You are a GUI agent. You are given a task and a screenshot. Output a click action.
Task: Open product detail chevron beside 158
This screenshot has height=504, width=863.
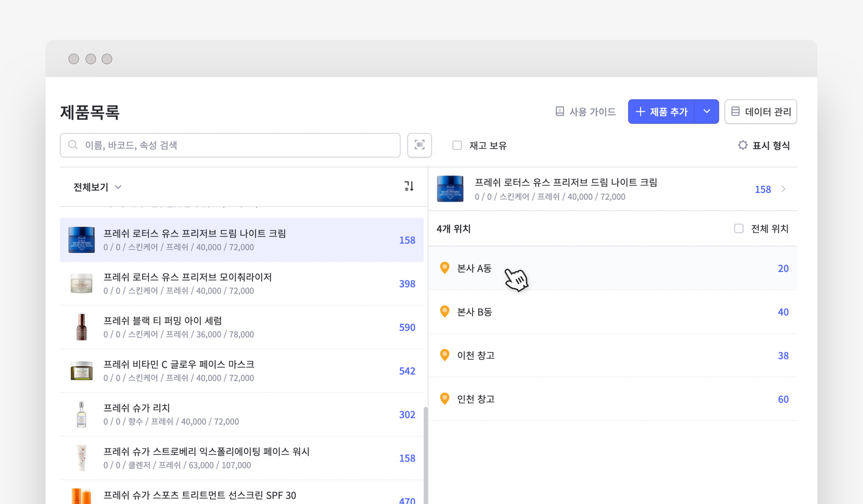[x=784, y=189]
